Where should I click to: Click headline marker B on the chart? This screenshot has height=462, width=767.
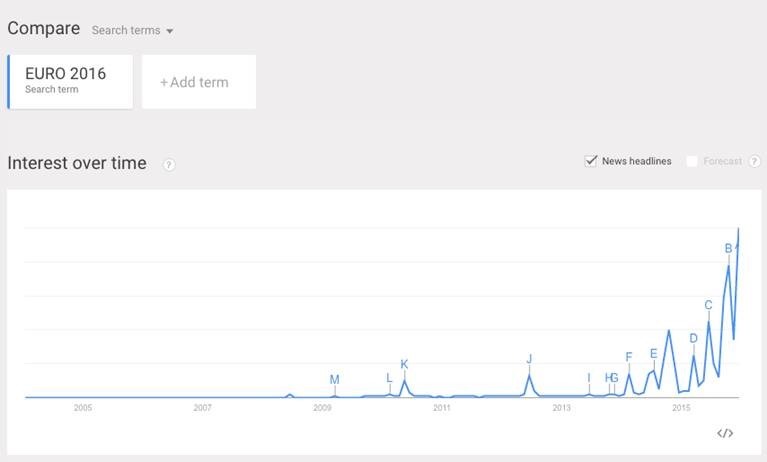click(x=728, y=249)
